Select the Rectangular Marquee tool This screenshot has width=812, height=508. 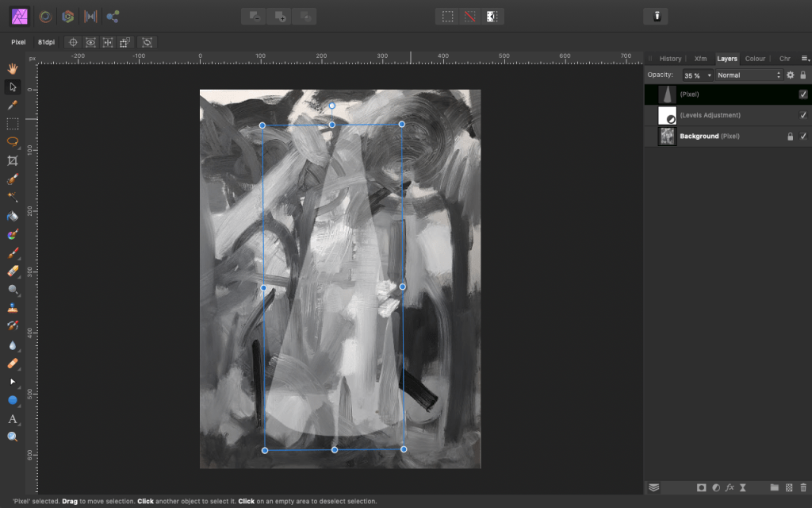[13, 124]
